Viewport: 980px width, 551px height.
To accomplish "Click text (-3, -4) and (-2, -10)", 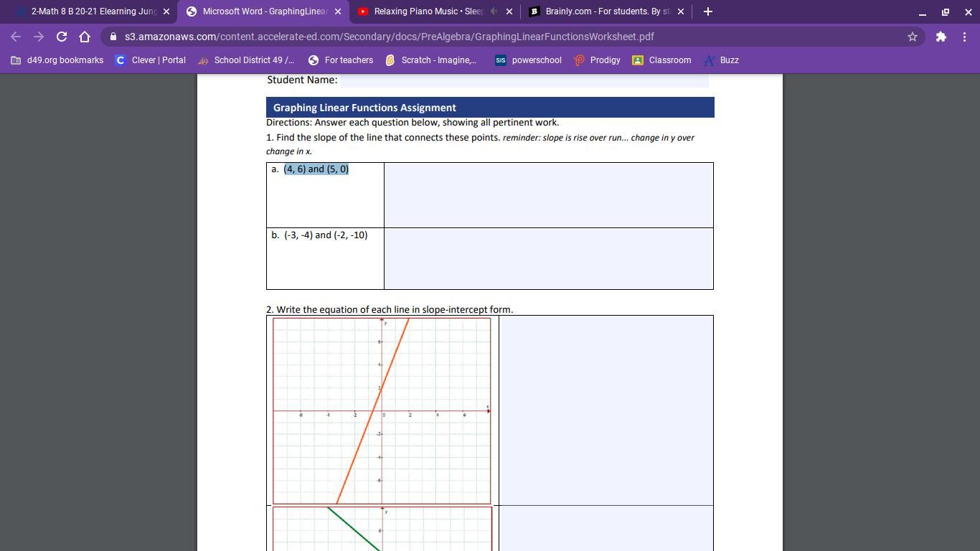I will point(326,235).
